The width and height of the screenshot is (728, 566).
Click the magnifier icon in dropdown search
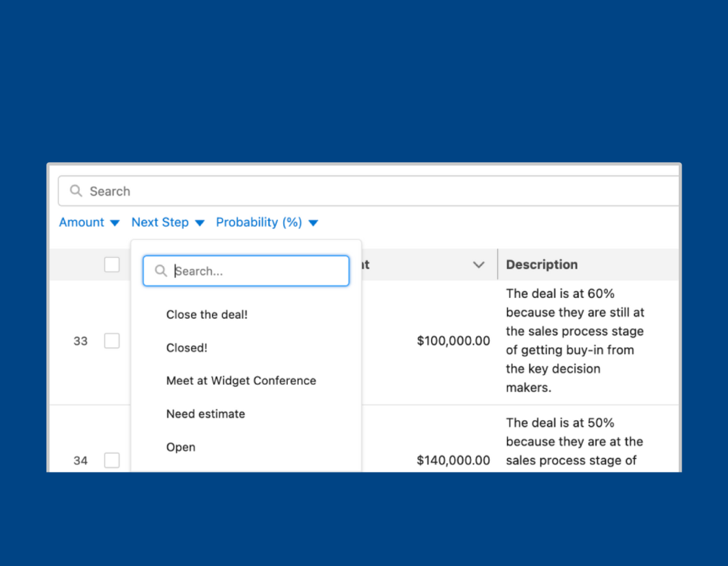coord(161,271)
